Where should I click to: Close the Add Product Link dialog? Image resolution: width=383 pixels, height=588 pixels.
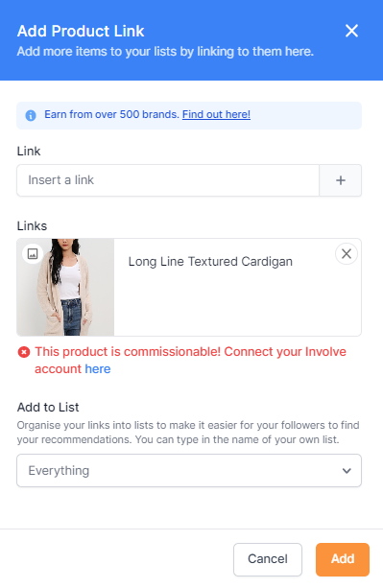(x=351, y=31)
